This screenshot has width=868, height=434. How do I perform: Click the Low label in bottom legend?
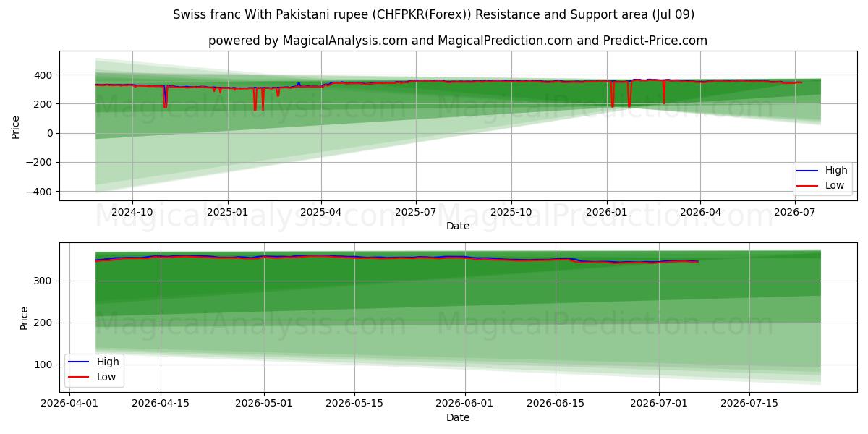(x=106, y=376)
